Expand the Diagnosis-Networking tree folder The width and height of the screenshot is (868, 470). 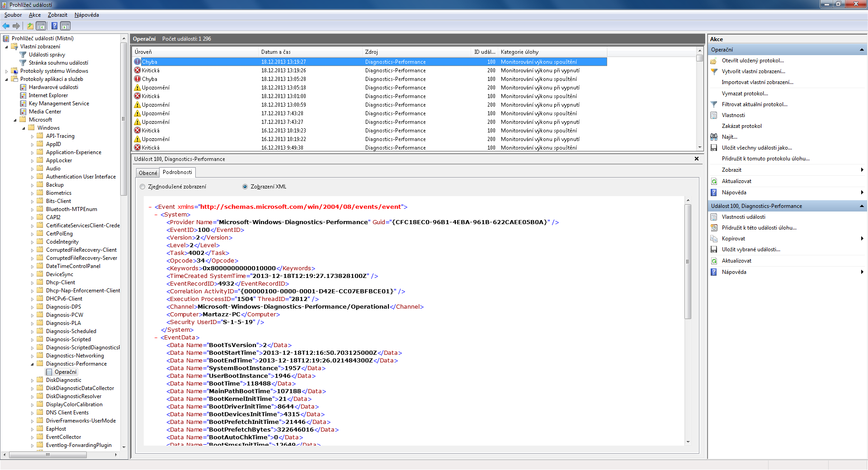[33, 356]
